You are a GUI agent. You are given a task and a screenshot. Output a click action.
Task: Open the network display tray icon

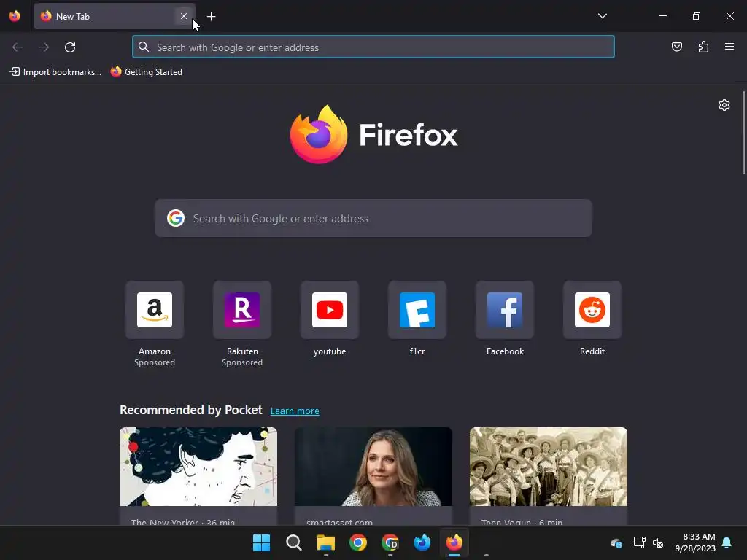pos(639,542)
